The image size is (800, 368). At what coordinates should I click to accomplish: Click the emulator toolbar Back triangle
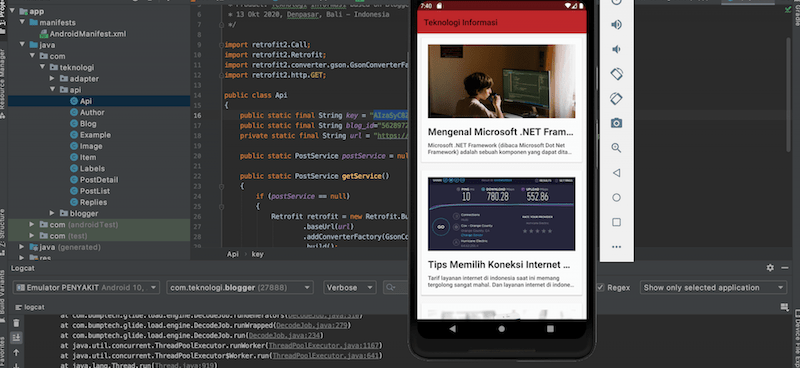click(x=616, y=173)
